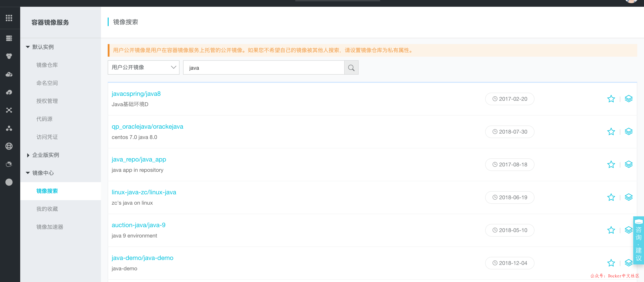
Task: Click the consult and suggestion floating widget
Action: pyautogui.click(x=638, y=239)
